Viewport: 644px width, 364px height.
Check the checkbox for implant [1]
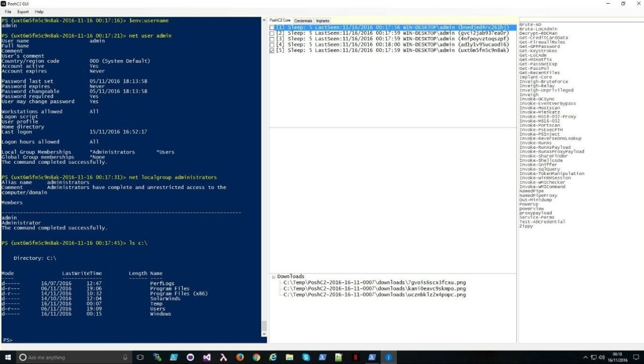click(x=272, y=27)
